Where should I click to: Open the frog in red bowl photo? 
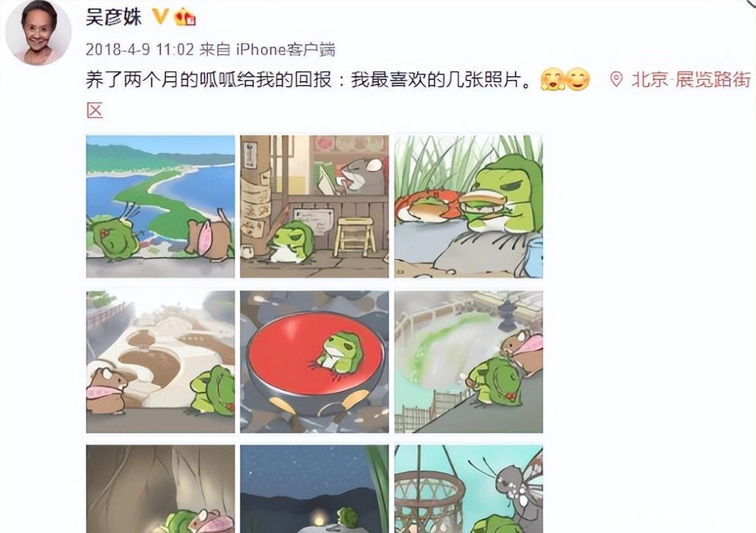coord(315,361)
